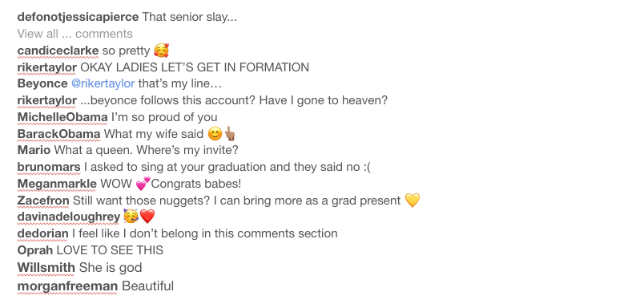Image resolution: width=644 pixels, height=308 pixels.
Task: Click the Mario username
Action: (34, 150)
